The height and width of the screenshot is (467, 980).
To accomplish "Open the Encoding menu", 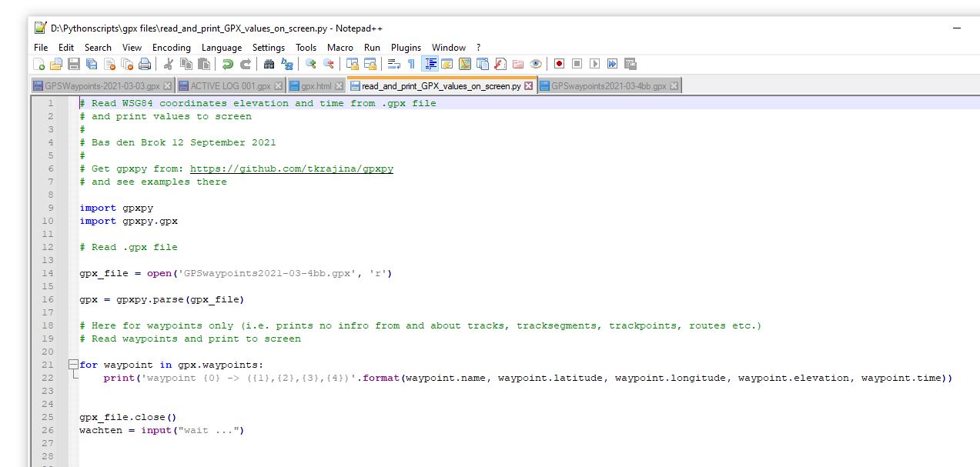I will [171, 47].
